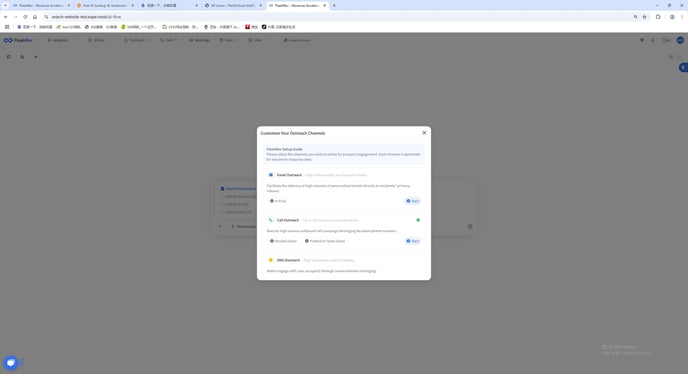This screenshot has height=374, width=688.
Task: Select the Predictive Team dialer option
Action: coord(325,241)
